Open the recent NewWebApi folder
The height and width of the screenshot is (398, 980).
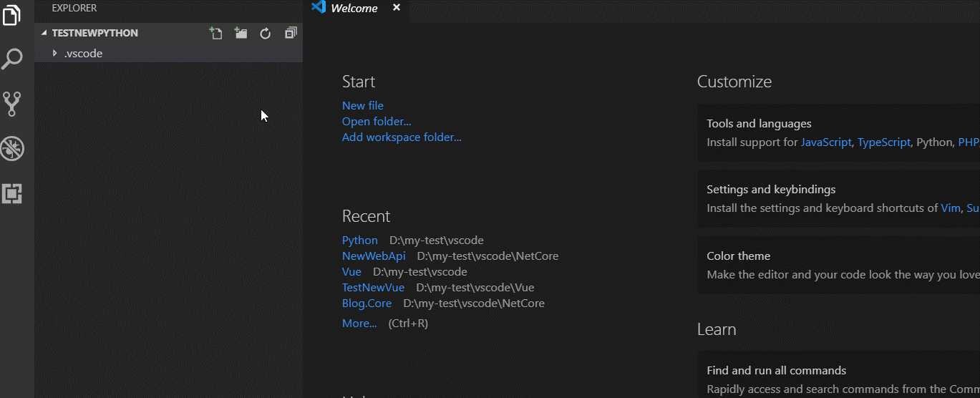[x=374, y=256]
